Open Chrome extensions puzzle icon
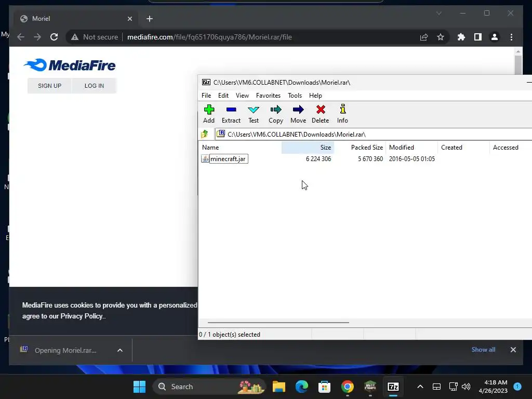This screenshot has width=532, height=399. (461, 37)
